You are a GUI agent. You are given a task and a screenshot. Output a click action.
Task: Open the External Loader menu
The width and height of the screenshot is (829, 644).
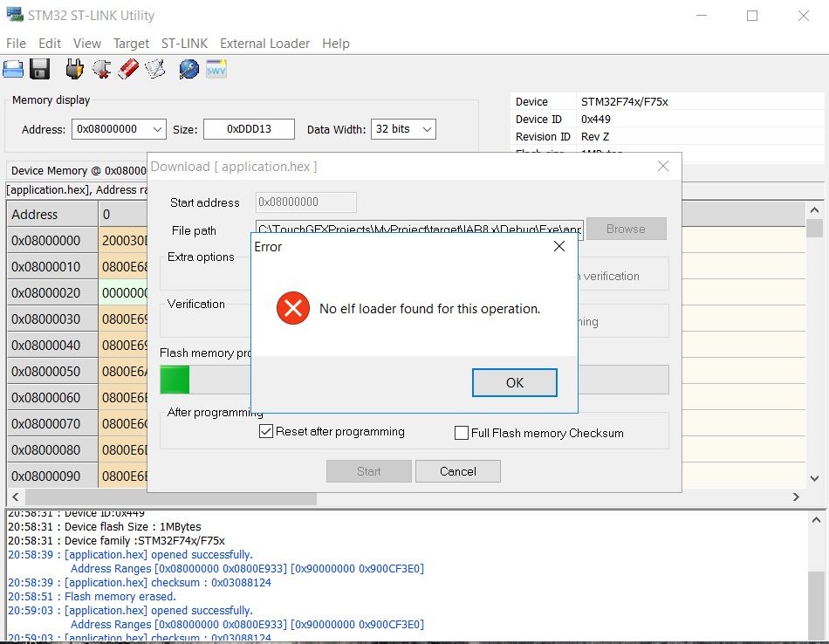[x=265, y=44]
